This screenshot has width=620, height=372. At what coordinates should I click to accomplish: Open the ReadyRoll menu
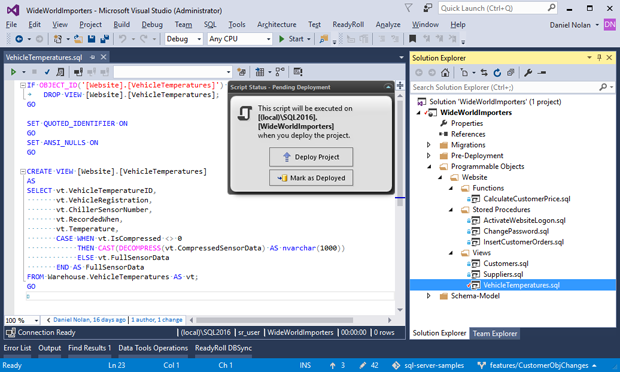348,25
